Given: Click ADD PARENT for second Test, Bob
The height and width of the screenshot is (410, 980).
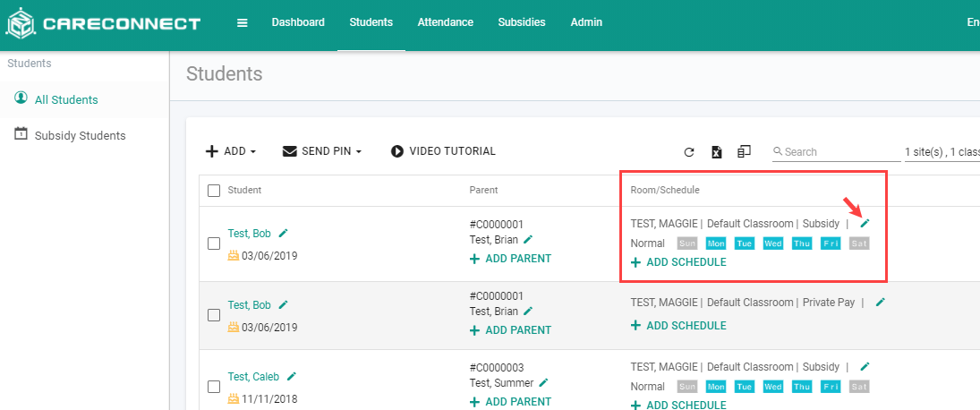Looking at the screenshot, I should click(511, 330).
